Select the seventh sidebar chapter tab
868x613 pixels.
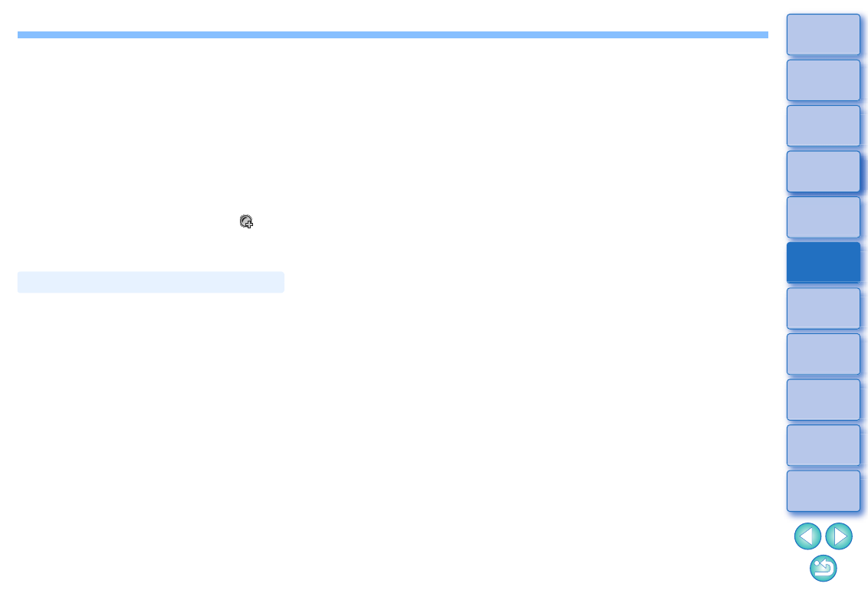coord(824,308)
